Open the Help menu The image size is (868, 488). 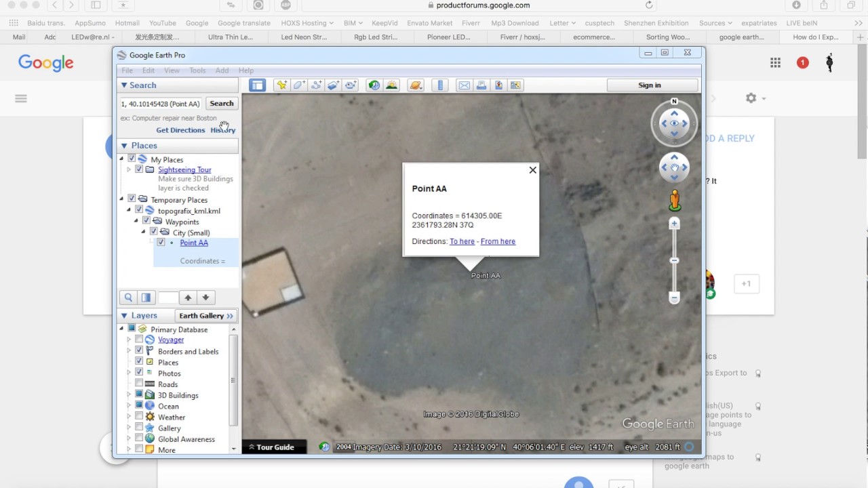(x=246, y=70)
